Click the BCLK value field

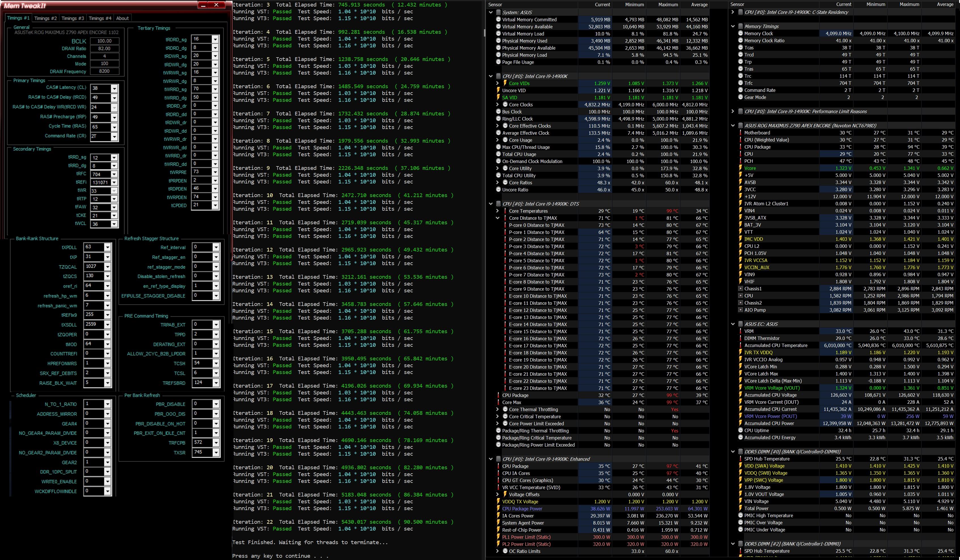[x=104, y=41]
